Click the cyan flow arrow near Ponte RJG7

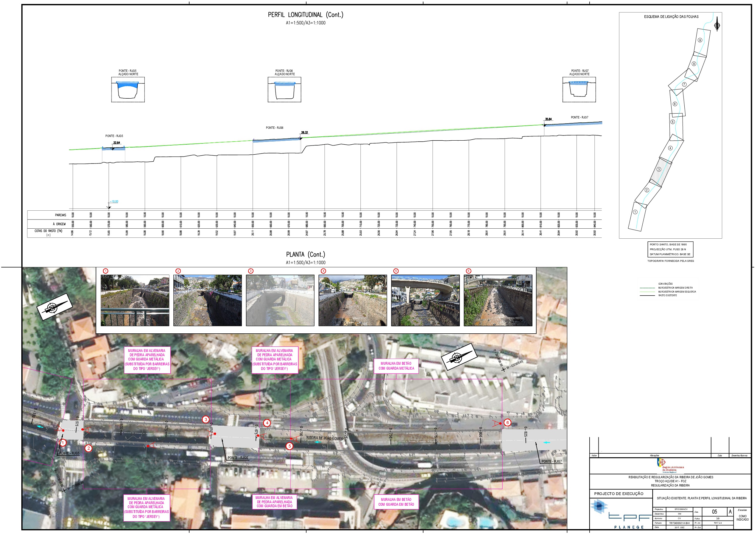point(546,443)
